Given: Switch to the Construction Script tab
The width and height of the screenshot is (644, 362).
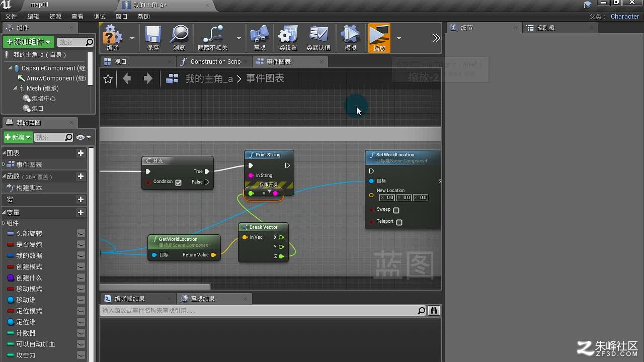Looking at the screenshot, I should tap(215, 62).
